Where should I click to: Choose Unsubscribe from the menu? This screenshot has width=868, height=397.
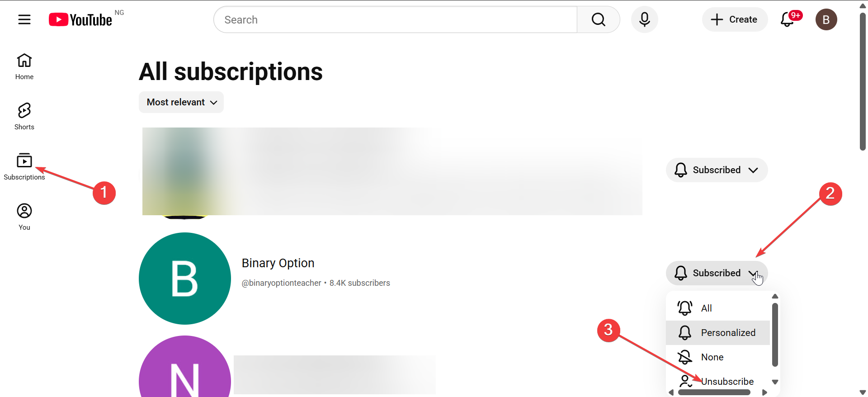[718, 382]
